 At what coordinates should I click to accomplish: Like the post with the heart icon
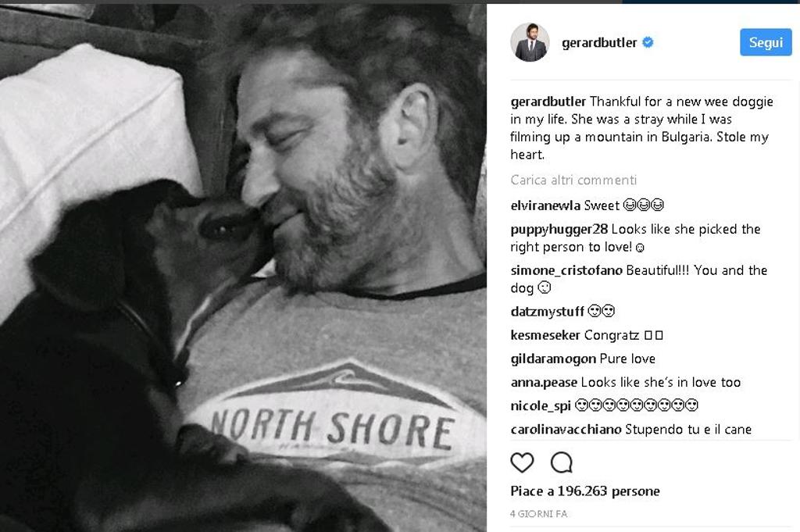click(522, 462)
